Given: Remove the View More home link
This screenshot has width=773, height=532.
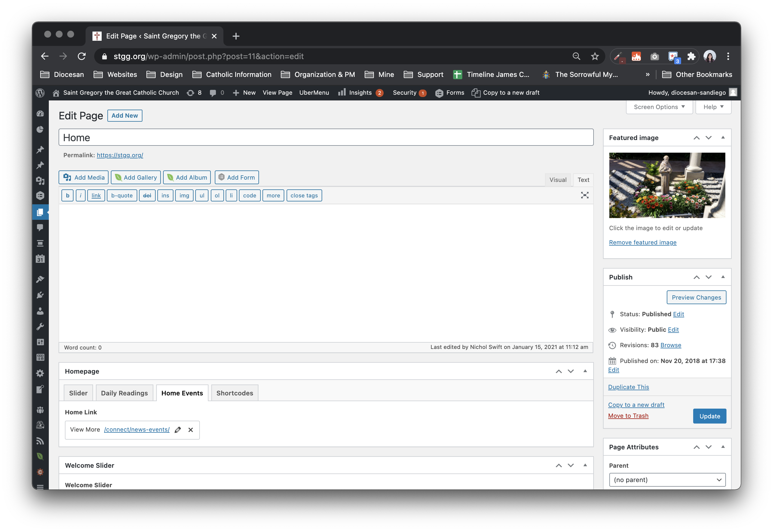Looking at the screenshot, I should coord(190,430).
